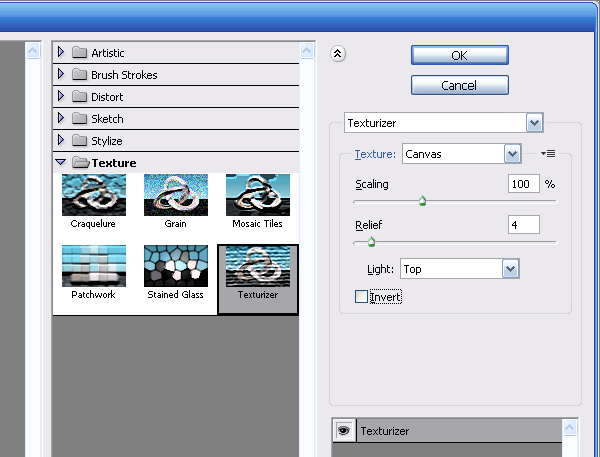
Task: Click the Artistic folder icon
Action: (79, 52)
